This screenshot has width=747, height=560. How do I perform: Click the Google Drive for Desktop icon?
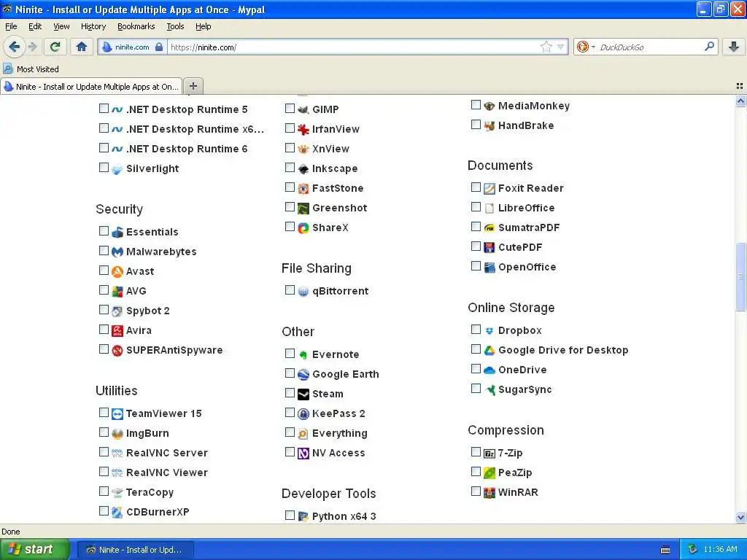point(489,351)
